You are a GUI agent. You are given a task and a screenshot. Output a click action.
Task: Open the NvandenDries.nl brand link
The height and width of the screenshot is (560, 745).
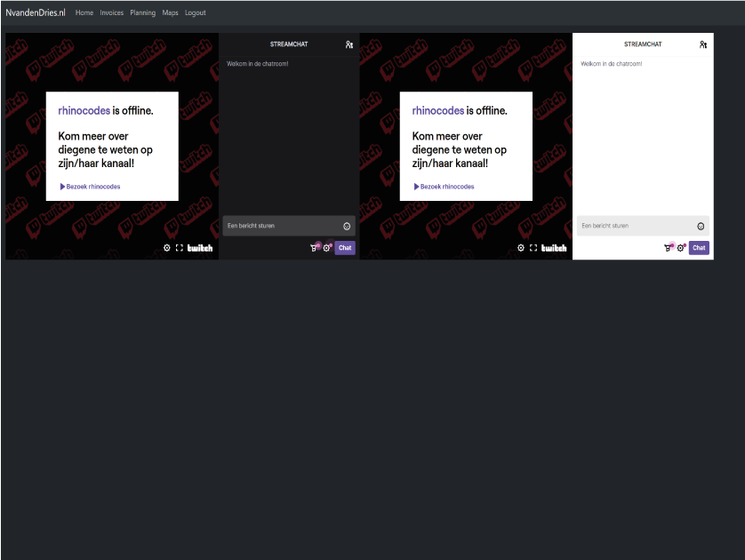coord(36,12)
